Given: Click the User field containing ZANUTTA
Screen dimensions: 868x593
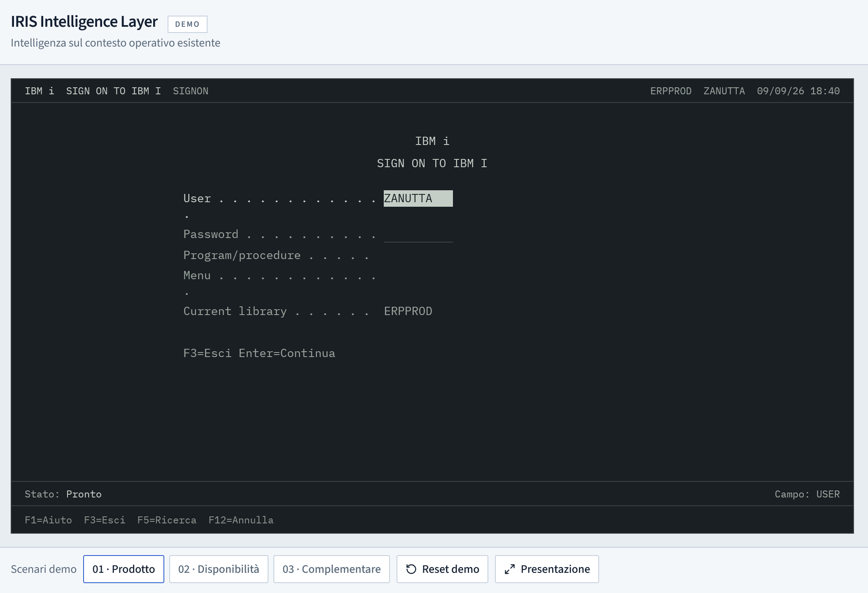Looking at the screenshot, I should click(x=418, y=198).
